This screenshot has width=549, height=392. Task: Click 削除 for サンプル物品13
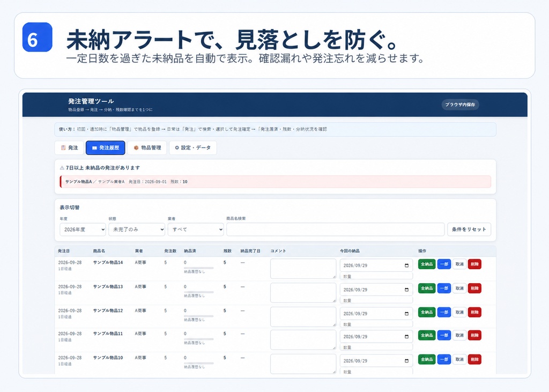click(x=475, y=289)
